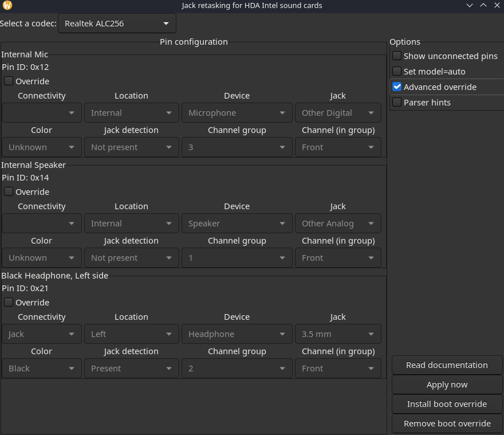Enable Show unconnected pins checkbox
Viewport: 504px width, 435px height.
click(397, 56)
